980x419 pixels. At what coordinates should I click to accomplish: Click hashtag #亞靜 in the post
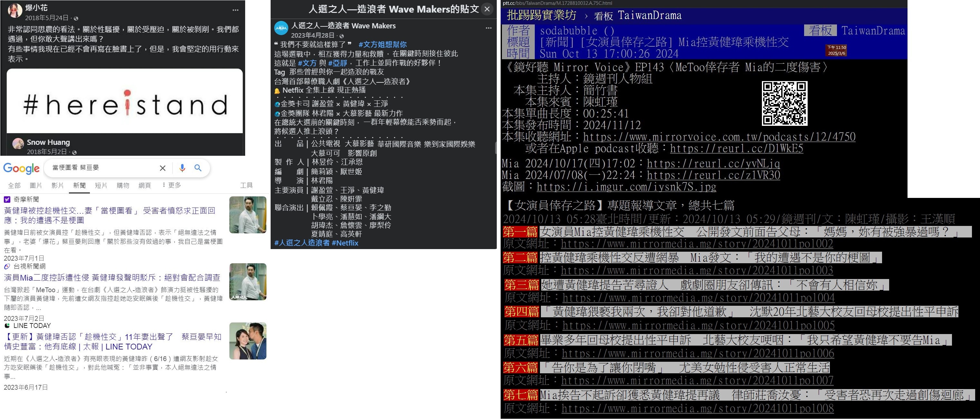pos(338,63)
